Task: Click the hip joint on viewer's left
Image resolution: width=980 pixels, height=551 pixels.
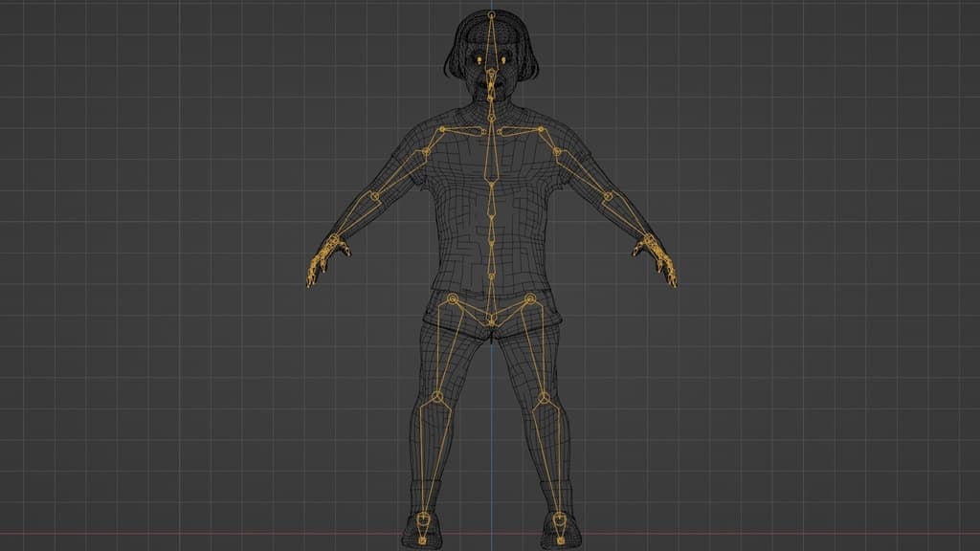Action: pos(453,298)
